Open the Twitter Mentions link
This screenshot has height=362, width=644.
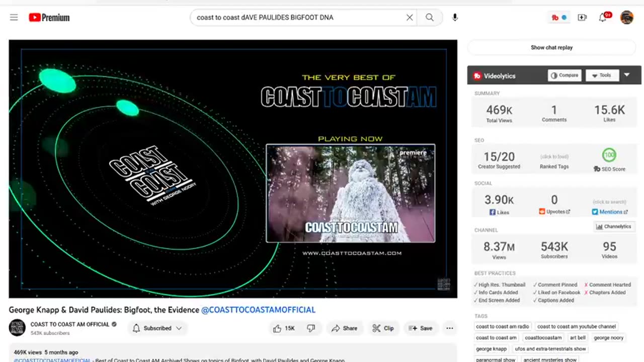point(610,212)
